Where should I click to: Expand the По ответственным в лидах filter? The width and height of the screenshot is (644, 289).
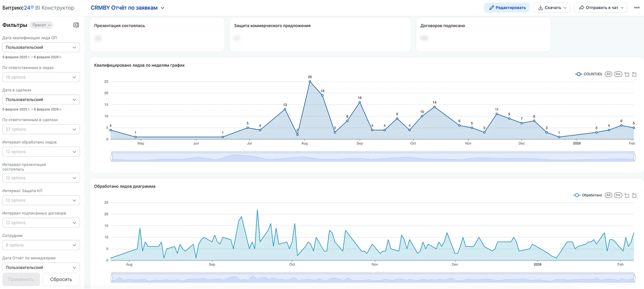pos(41,77)
